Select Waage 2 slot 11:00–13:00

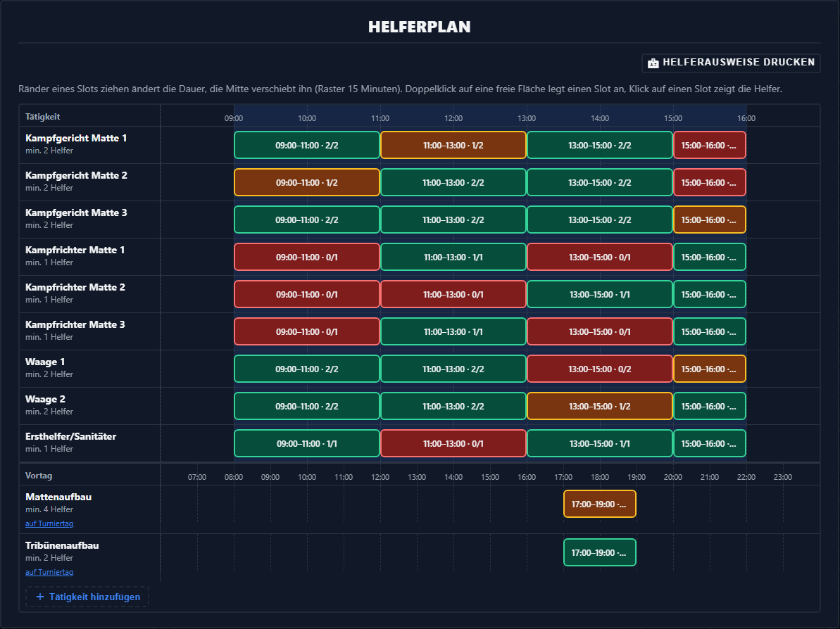point(453,406)
